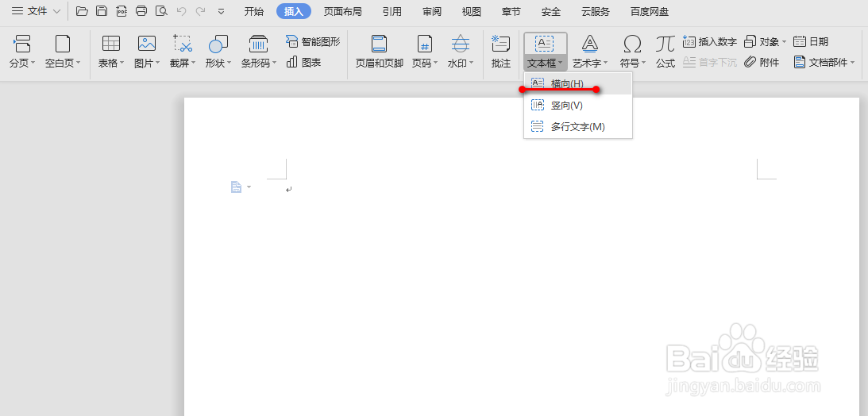This screenshot has width=868, height=416.
Task: Click the open folder icon
Action: [x=82, y=11]
